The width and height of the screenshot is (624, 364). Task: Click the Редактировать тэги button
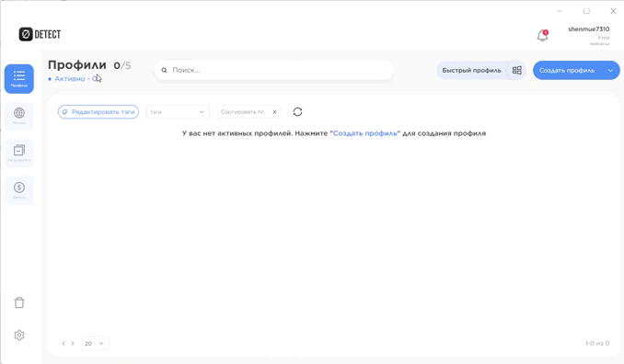(98, 112)
